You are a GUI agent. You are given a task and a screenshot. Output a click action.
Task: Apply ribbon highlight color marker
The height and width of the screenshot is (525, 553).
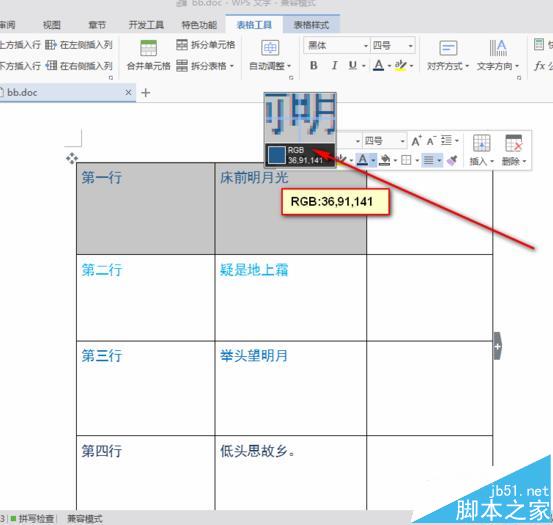point(400,66)
